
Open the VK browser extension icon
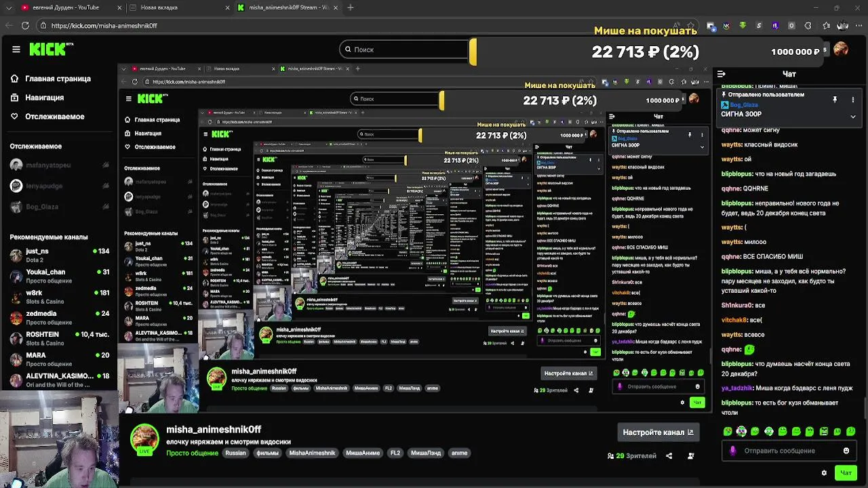726,26
